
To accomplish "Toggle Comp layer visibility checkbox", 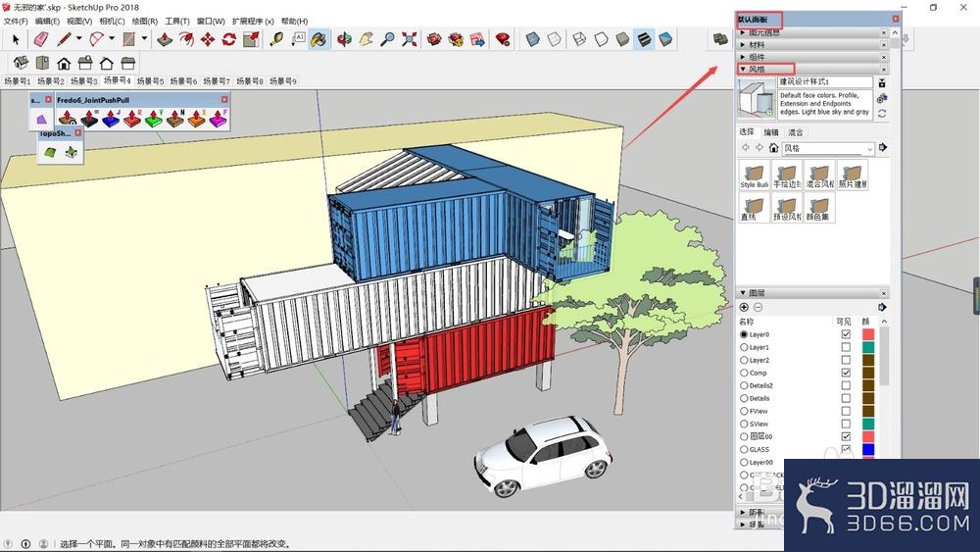I will coord(846,373).
